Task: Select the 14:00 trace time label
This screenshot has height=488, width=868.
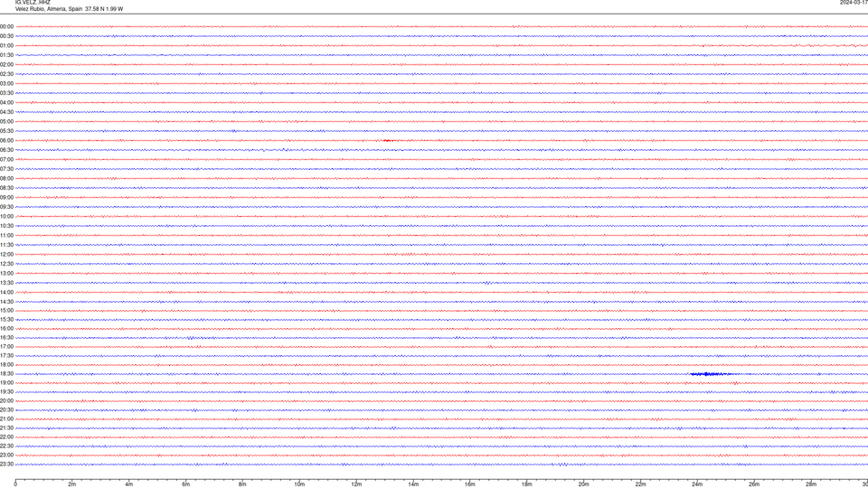Action: point(6,292)
